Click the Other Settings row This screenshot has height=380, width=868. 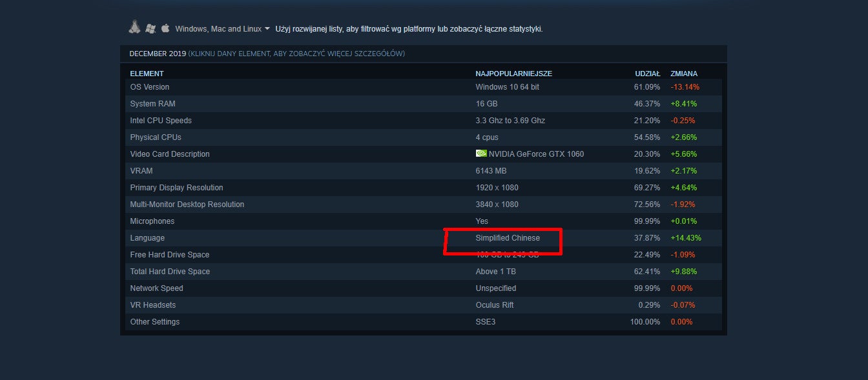pos(424,322)
